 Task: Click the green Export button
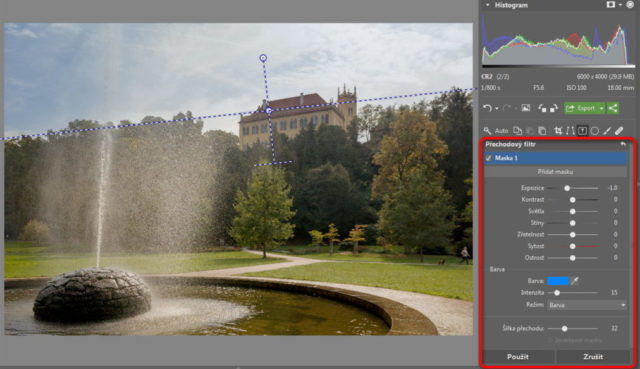pyautogui.click(x=582, y=108)
